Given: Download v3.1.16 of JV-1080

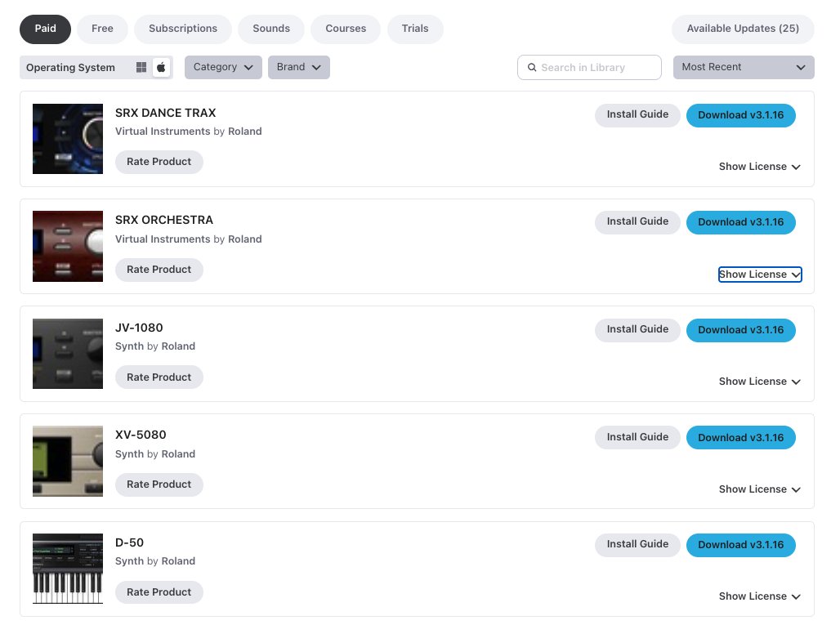Looking at the screenshot, I should 741,330.
